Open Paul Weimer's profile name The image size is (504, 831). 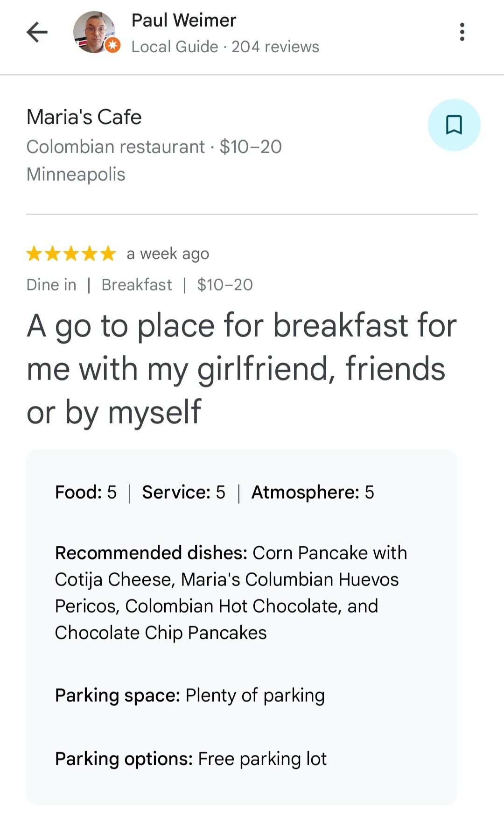(x=183, y=21)
